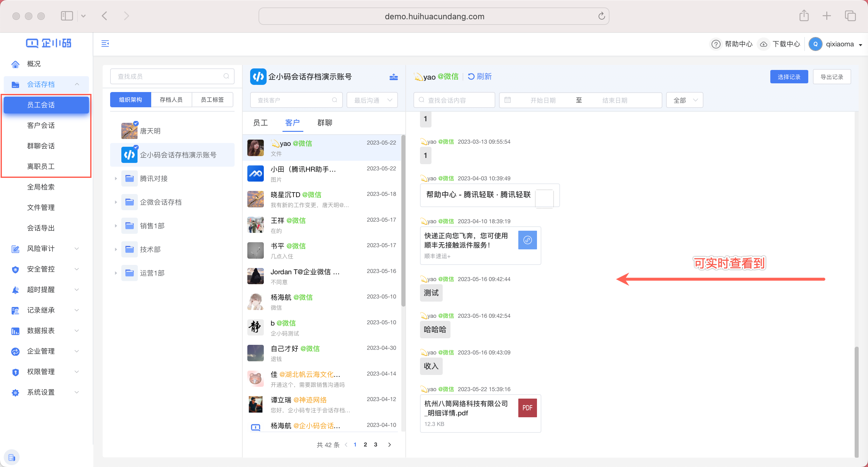Click the PDF file icon in the chat

coord(527,408)
